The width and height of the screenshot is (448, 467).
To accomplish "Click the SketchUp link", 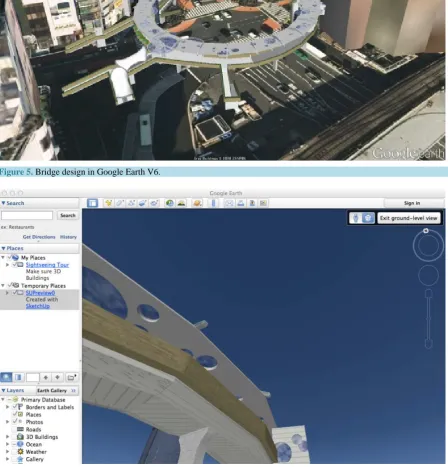I will click(38, 306).
